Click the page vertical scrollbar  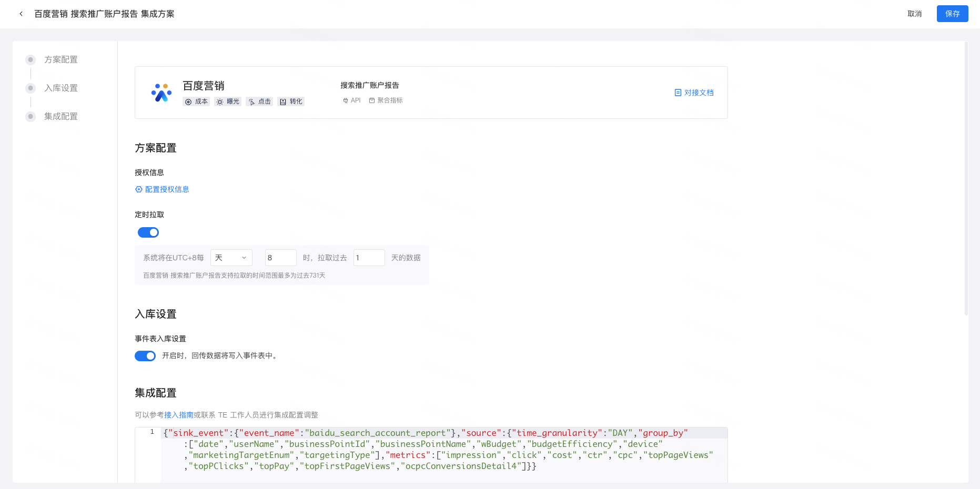(x=966, y=179)
